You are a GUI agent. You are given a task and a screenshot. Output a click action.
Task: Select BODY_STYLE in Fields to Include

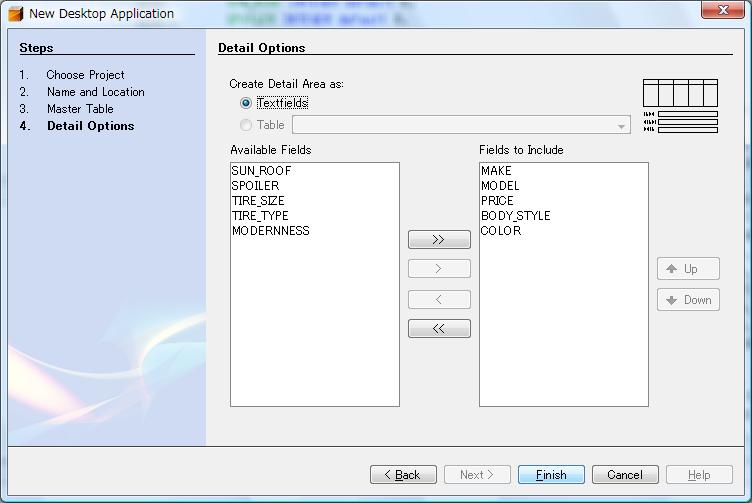[515, 216]
